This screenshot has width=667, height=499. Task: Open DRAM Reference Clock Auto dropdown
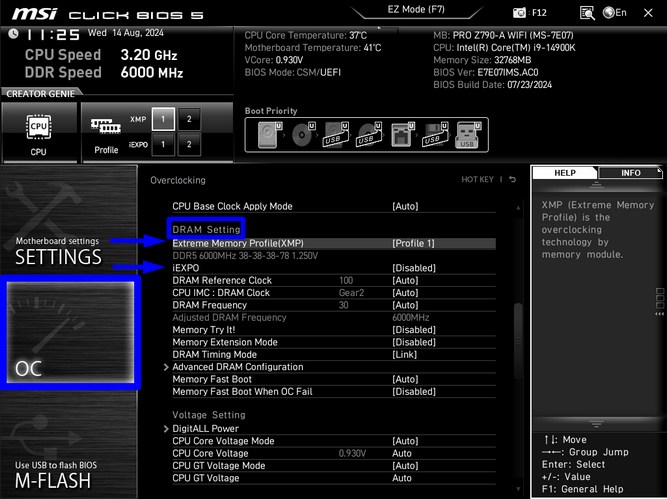[405, 280]
